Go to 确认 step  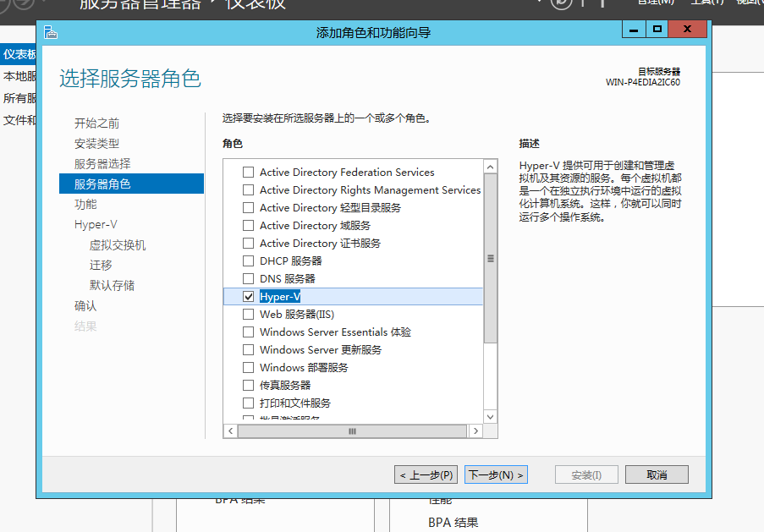(x=85, y=306)
